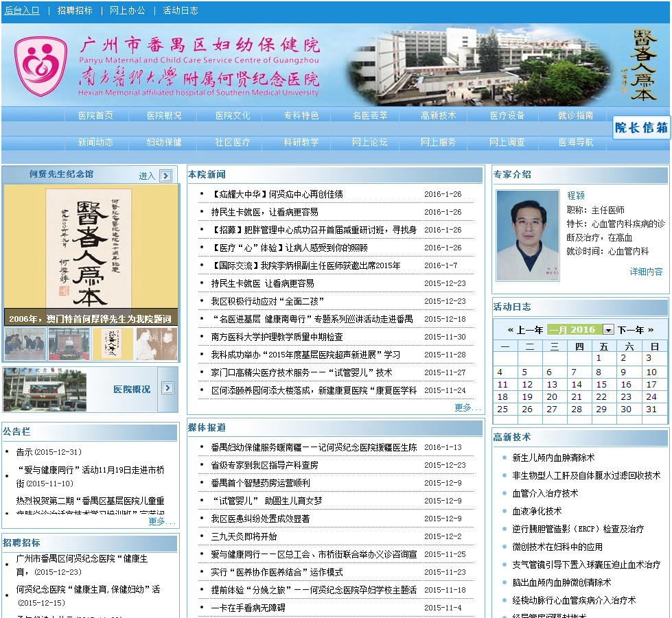The image size is (672, 618).
Task: Open 血液净化技术 technology link
Action: click(537, 512)
